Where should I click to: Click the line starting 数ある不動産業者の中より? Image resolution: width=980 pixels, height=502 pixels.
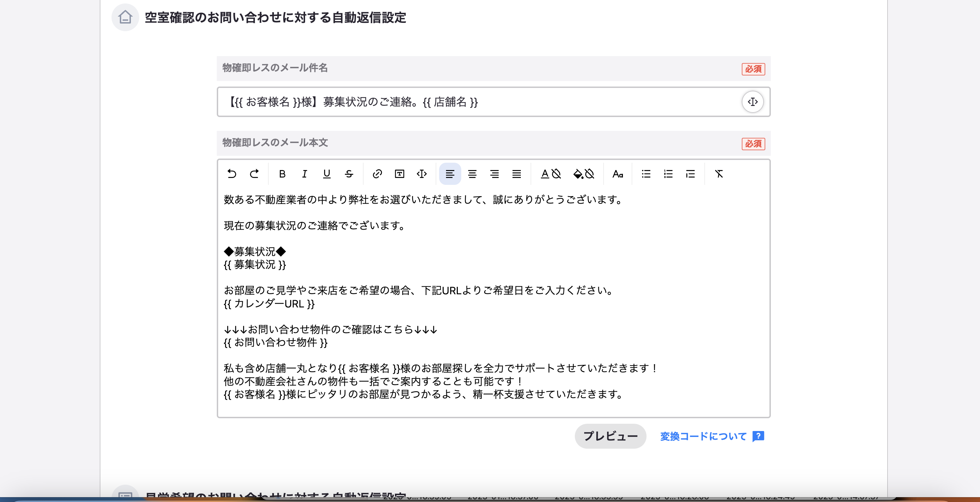coord(424,200)
